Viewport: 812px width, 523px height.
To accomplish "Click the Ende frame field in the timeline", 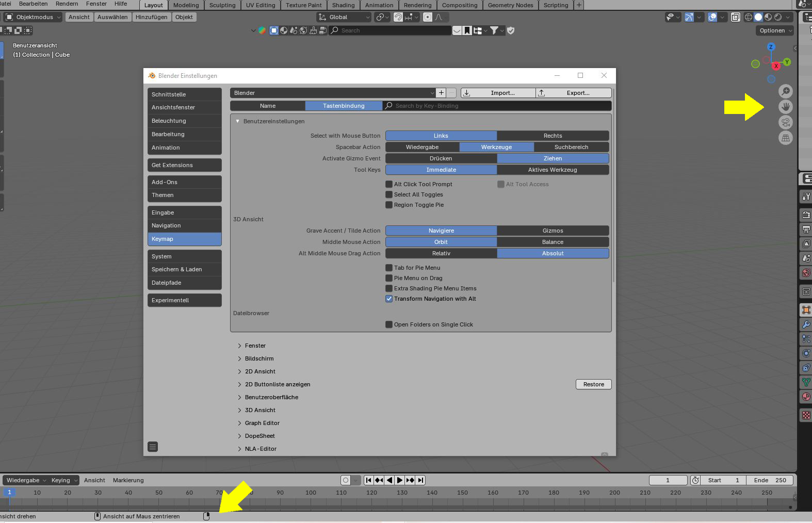I will [770, 480].
